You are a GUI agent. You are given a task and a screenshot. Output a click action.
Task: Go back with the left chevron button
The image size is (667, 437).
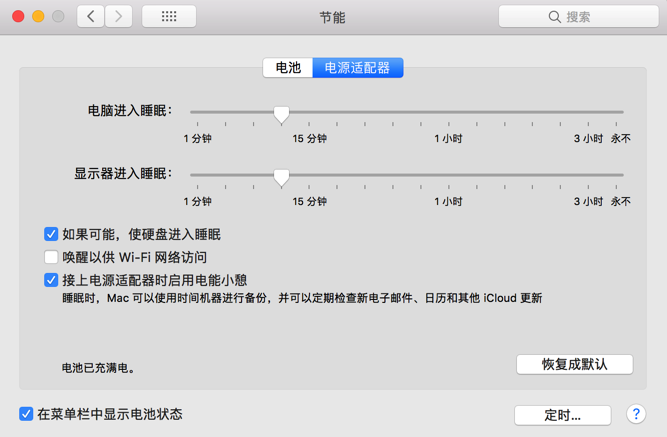pos(90,17)
